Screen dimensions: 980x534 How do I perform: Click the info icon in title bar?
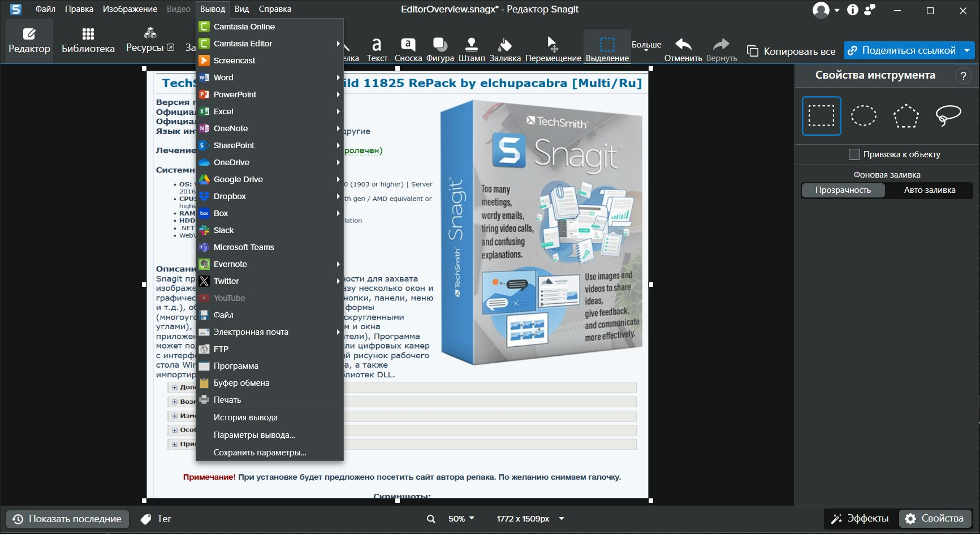tap(852, 10)
